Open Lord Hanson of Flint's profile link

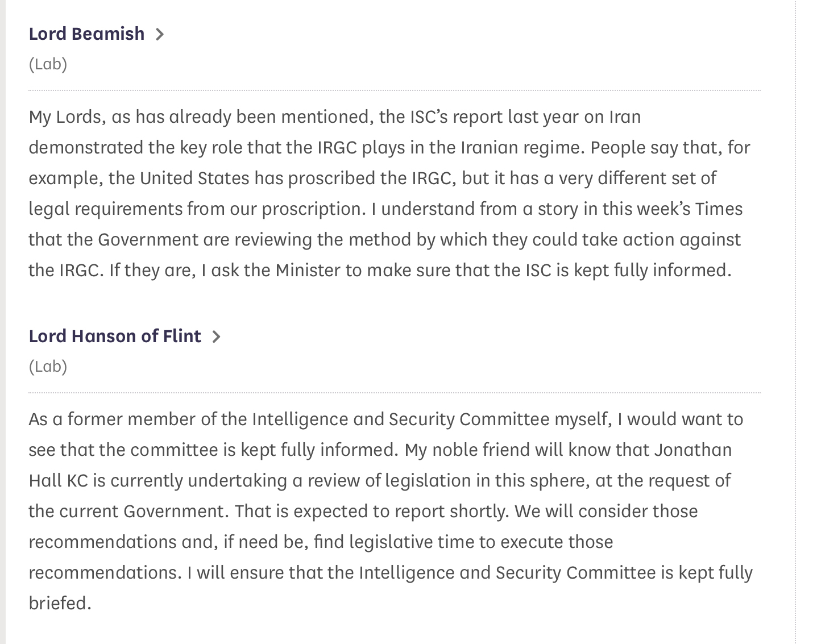pos(114,336)
